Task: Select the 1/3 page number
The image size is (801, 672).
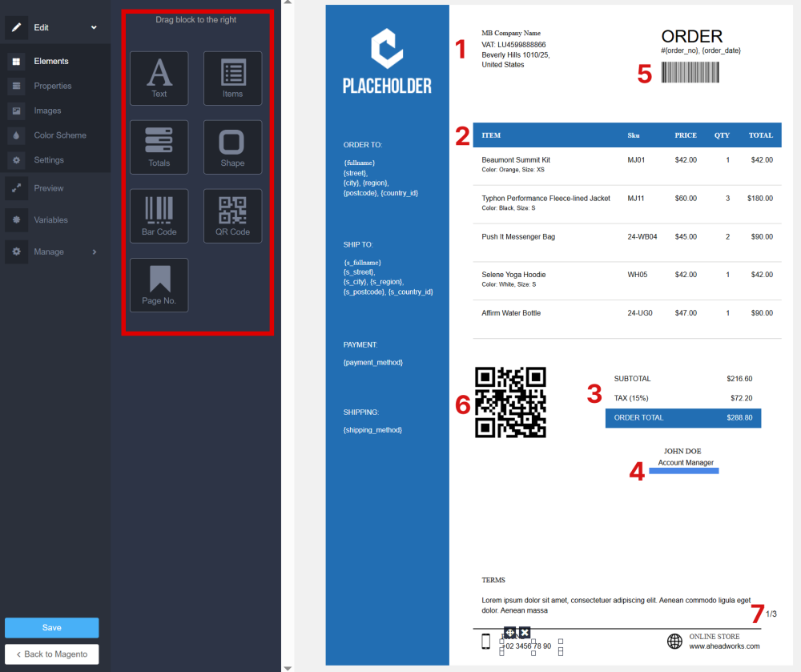Action: click(x=771, y=614)
